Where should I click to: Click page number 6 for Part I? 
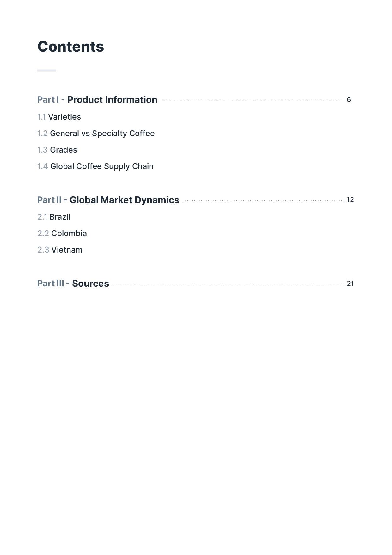point(349,100)
